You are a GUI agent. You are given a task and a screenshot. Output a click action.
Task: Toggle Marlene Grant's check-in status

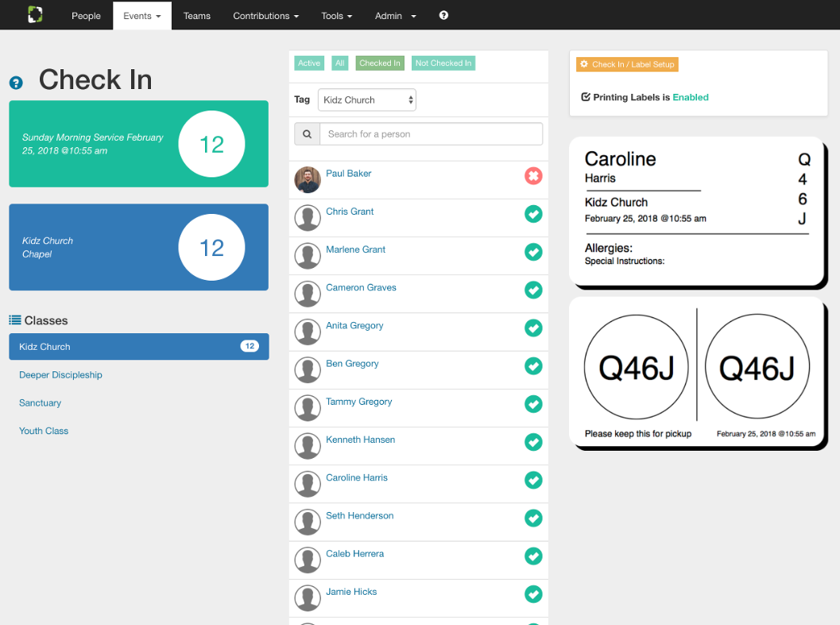tap(533, 252)
